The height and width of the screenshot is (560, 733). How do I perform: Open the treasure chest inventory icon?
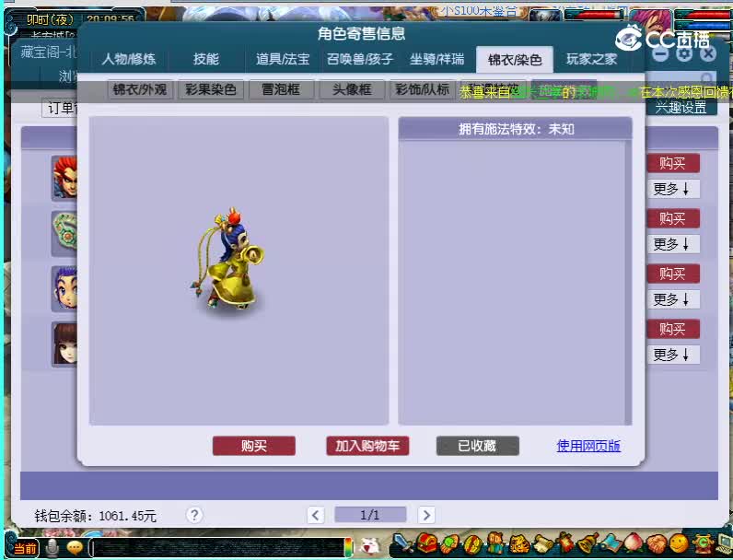point(427,543)
